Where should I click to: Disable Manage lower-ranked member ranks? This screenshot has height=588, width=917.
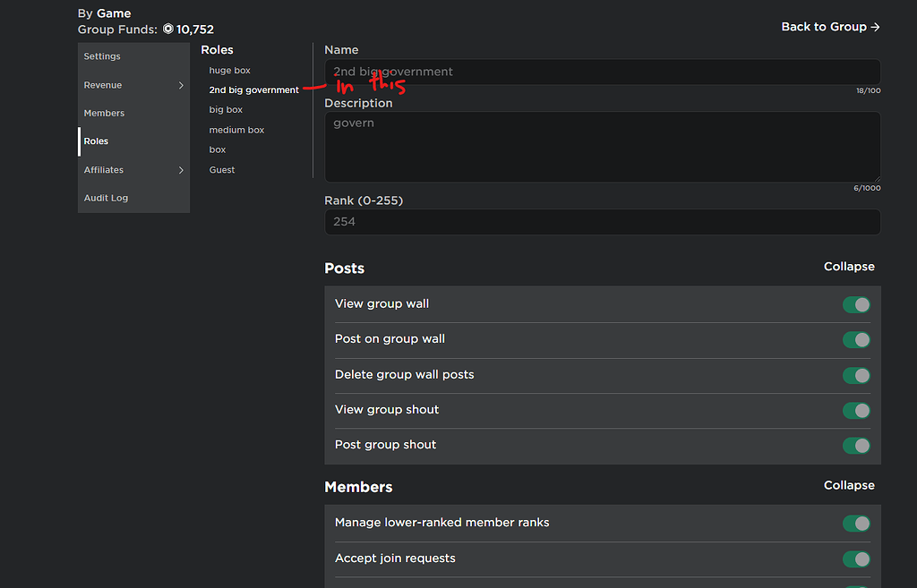tap(856, 524)
